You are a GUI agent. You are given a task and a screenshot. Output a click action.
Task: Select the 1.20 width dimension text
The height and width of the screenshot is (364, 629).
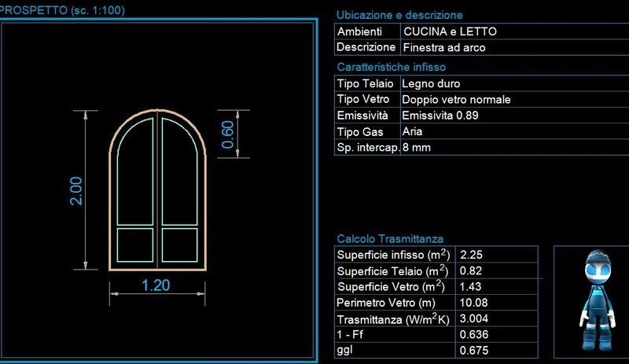[x=156, y=285]
